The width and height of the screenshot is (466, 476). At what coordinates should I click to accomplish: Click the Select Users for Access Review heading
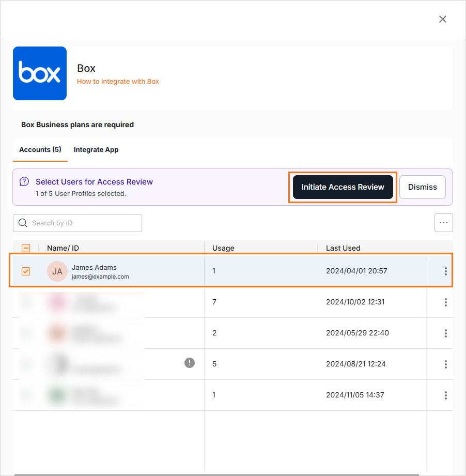point(95,181)
